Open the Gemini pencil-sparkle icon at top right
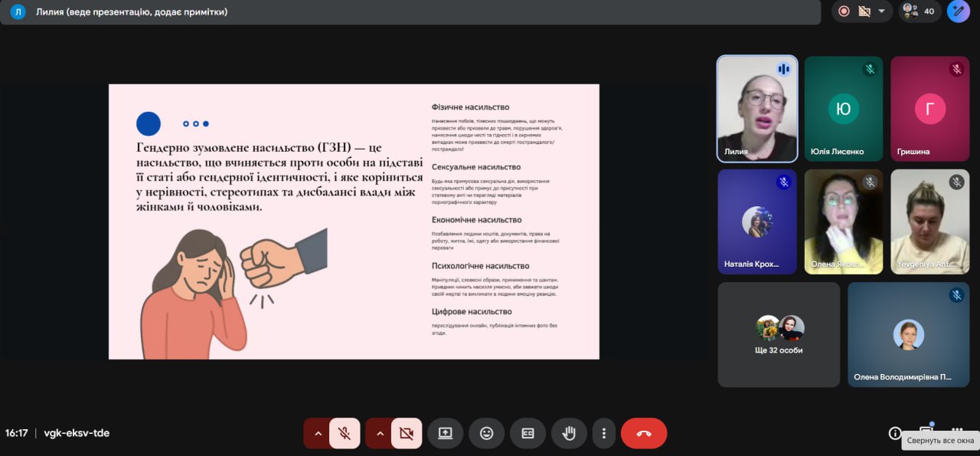Viewport: 980px width, 456px height. point(959,11)
